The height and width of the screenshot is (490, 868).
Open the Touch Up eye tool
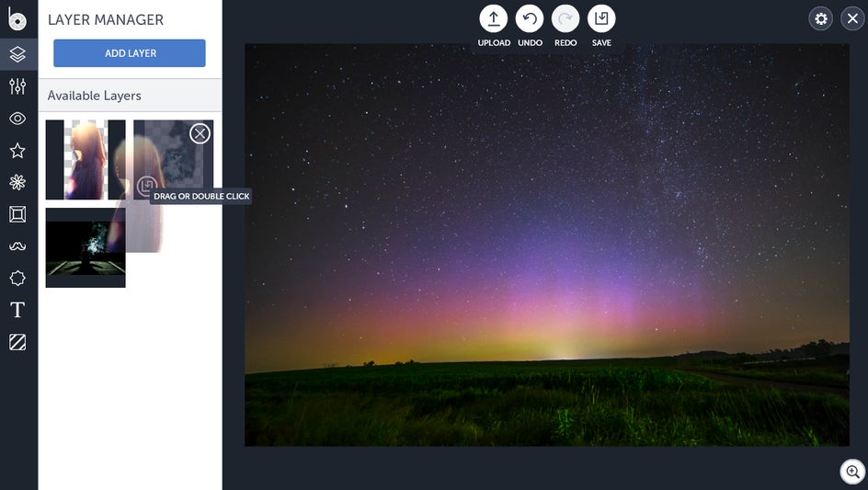(17, 118)
